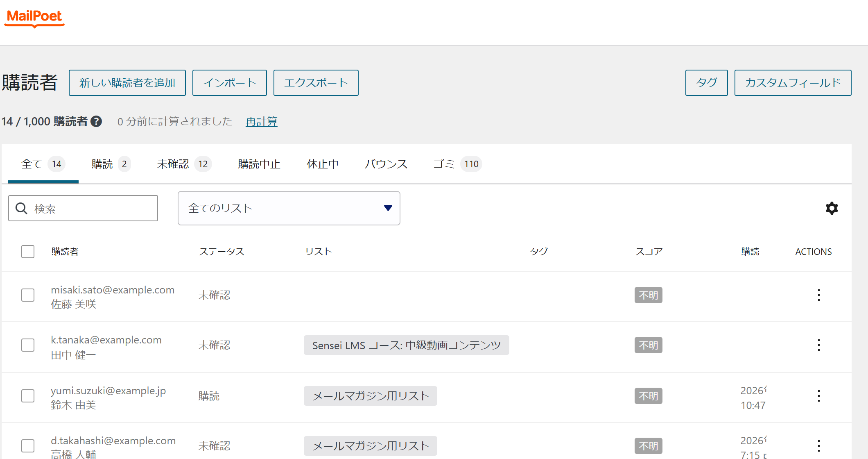Expand the 全てのリスト dropdown
The height and width of the screenshot is (459, 868).
289,208
